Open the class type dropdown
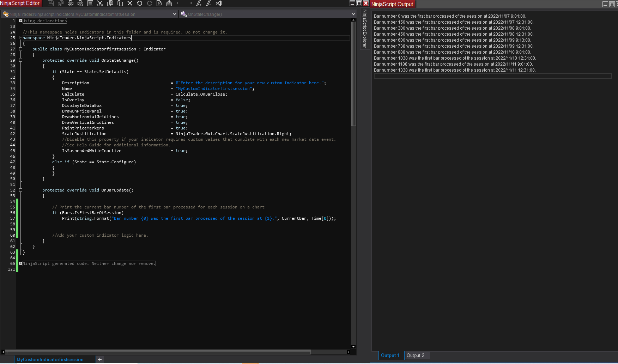The image size is (618, 364). coord(174,14)
